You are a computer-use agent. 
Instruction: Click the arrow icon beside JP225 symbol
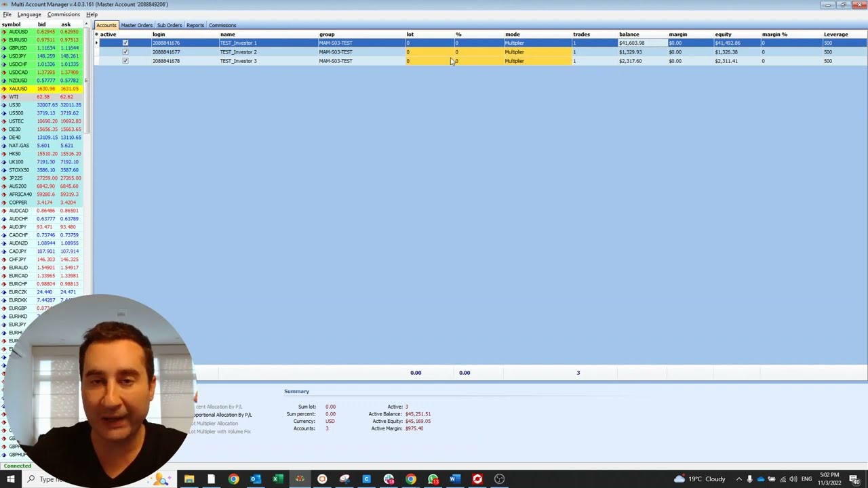coord(4,178)
